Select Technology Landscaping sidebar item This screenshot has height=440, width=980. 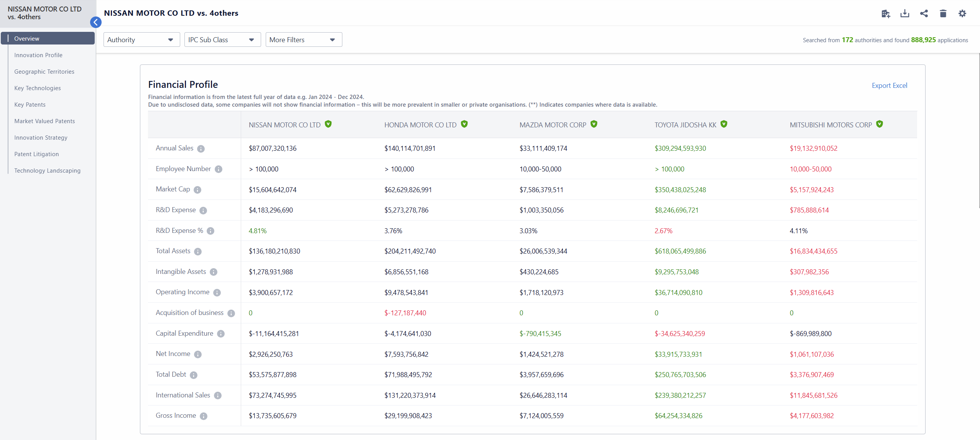(x=47, y=171)
